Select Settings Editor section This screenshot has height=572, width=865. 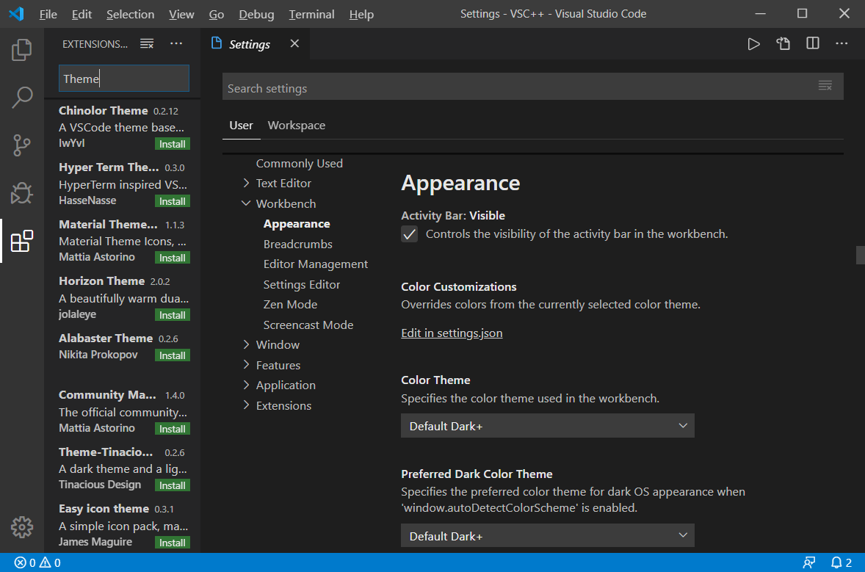302,285
